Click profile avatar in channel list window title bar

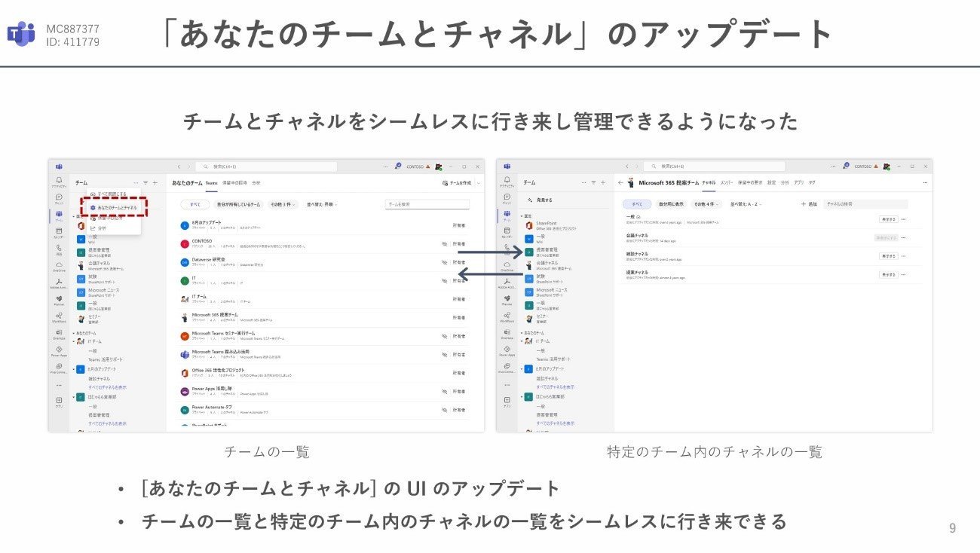pyautogui.click(x=886, y=166)
